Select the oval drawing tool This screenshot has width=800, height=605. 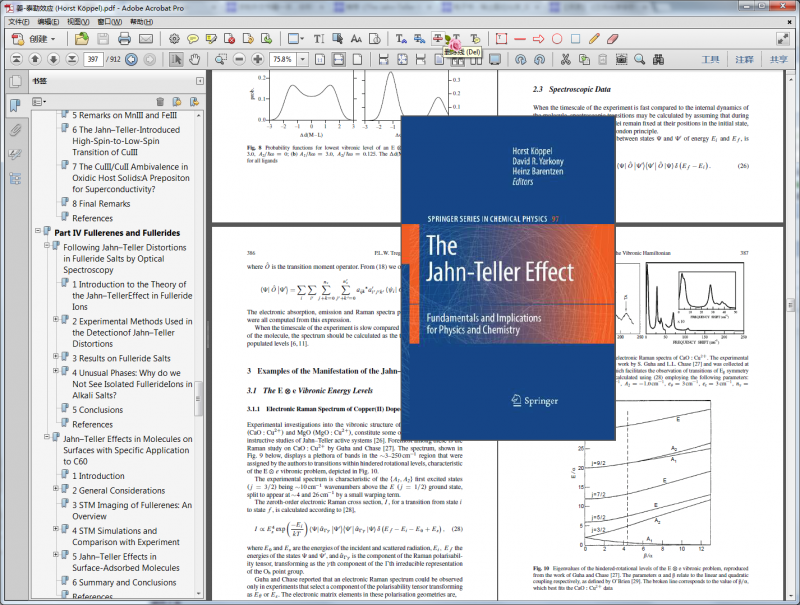pos(557,39)
